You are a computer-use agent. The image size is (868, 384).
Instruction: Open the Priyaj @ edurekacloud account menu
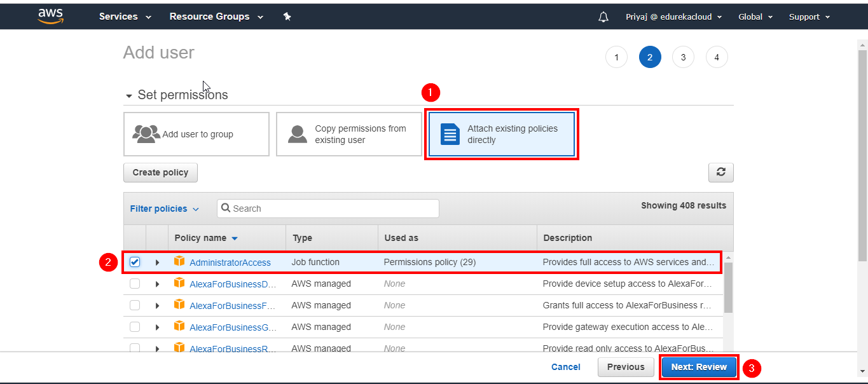[x=673, y=17]
